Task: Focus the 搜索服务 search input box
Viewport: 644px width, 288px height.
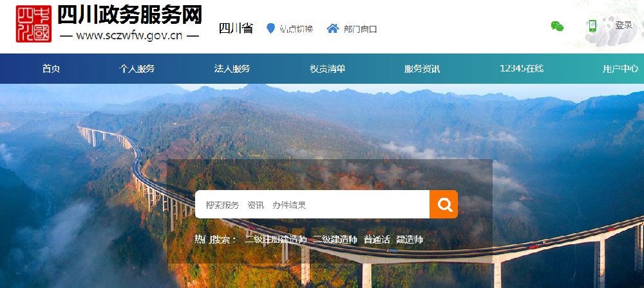Action: (312, 204)
